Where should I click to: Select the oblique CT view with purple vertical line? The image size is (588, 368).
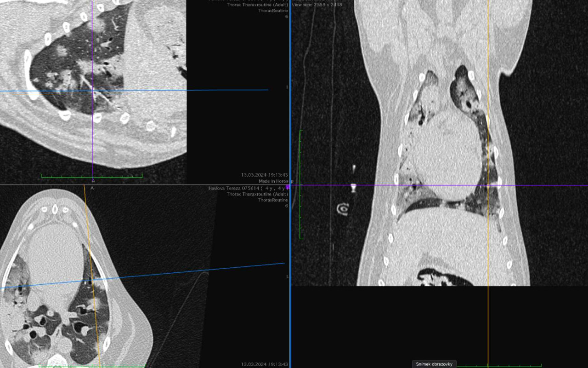coord(144,92)
